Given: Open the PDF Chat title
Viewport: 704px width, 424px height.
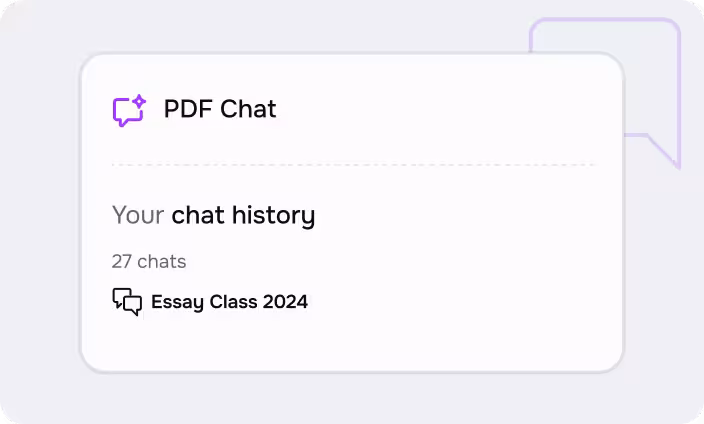Looking at the screenshot, I should (220, 109).
